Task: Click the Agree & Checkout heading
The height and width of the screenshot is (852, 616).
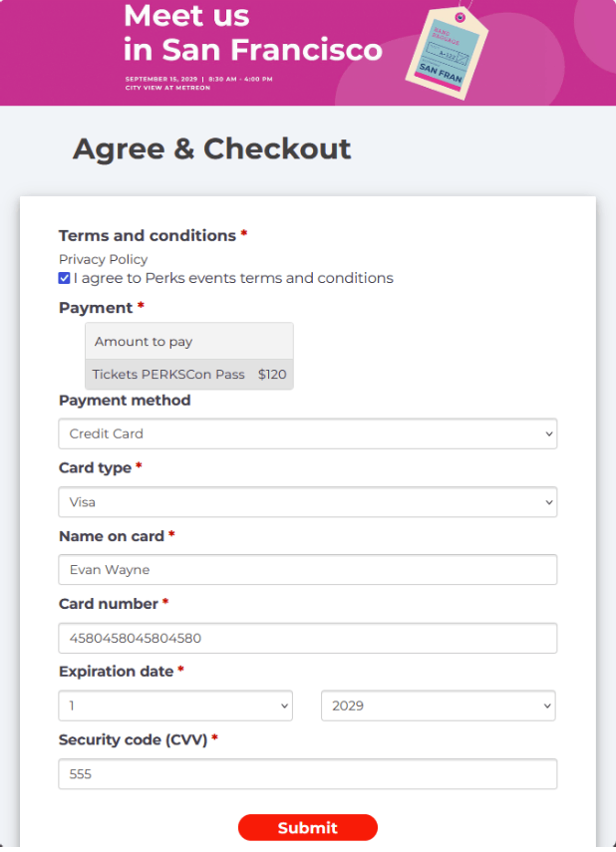Action: click(212, 148)
